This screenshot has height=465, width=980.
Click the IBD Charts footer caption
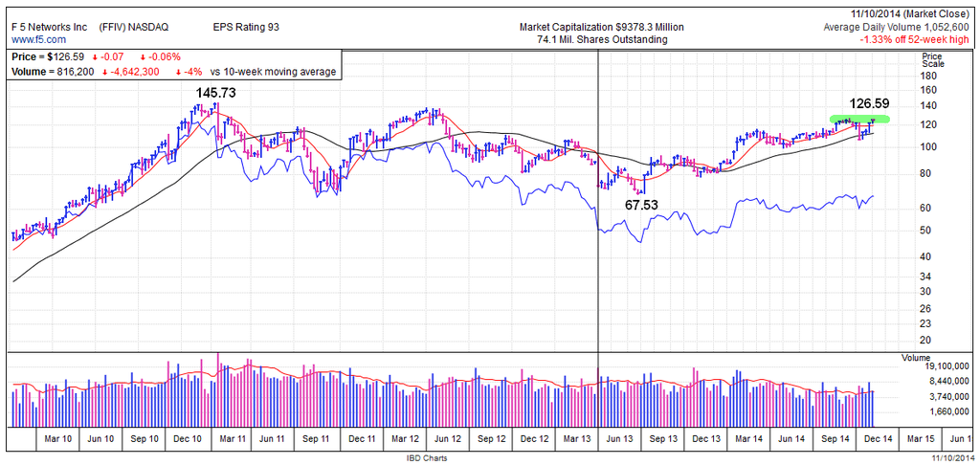click(427, 458)
